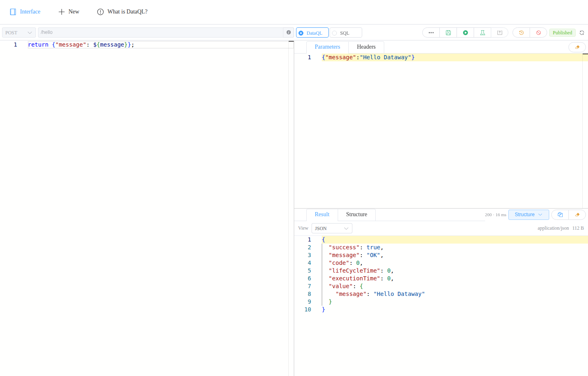Switch to the Headers tab
The image size is (588, 376).
[x=366, y=47]
